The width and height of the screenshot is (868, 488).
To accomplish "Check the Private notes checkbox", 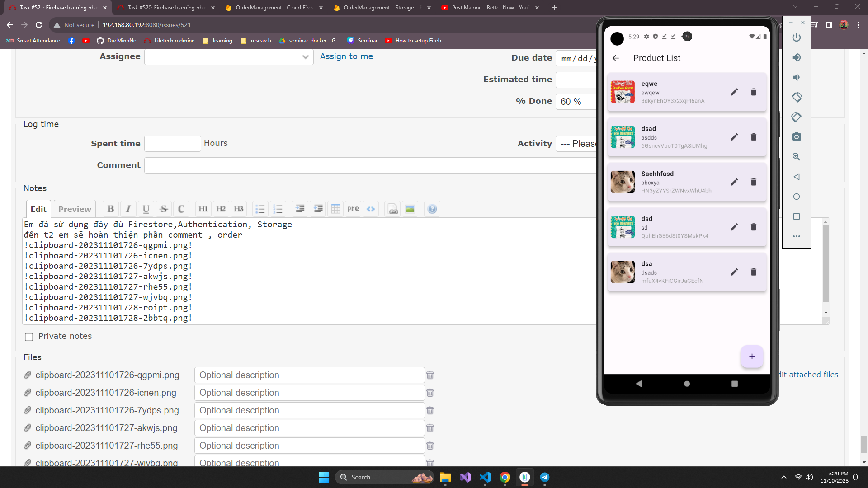I will [x=29, y=337].
